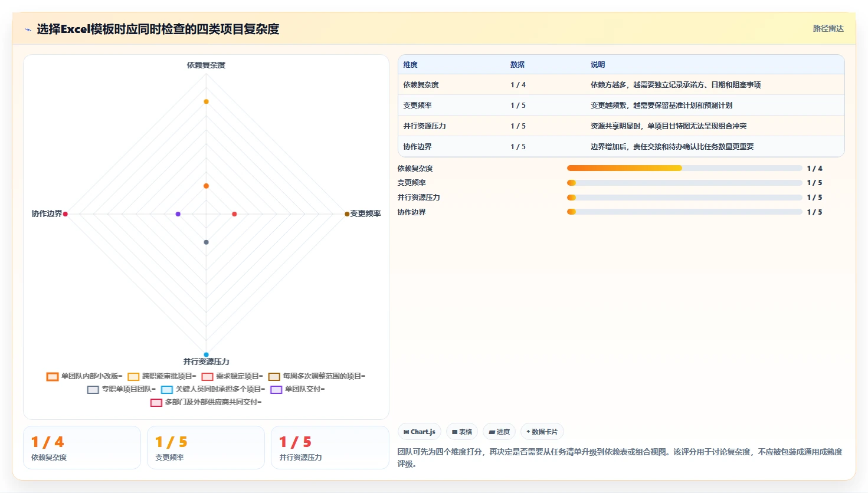Click the 进度 tag chip

coord(499,432)
